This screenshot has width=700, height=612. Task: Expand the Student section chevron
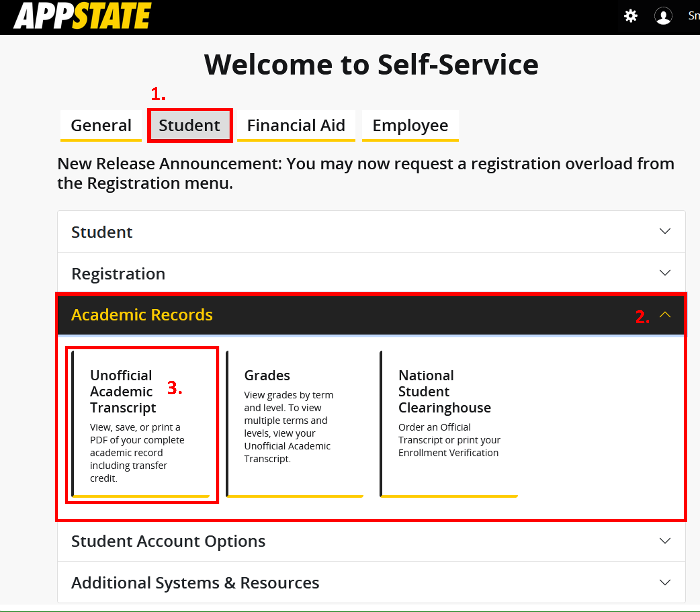tap(665, 231)
